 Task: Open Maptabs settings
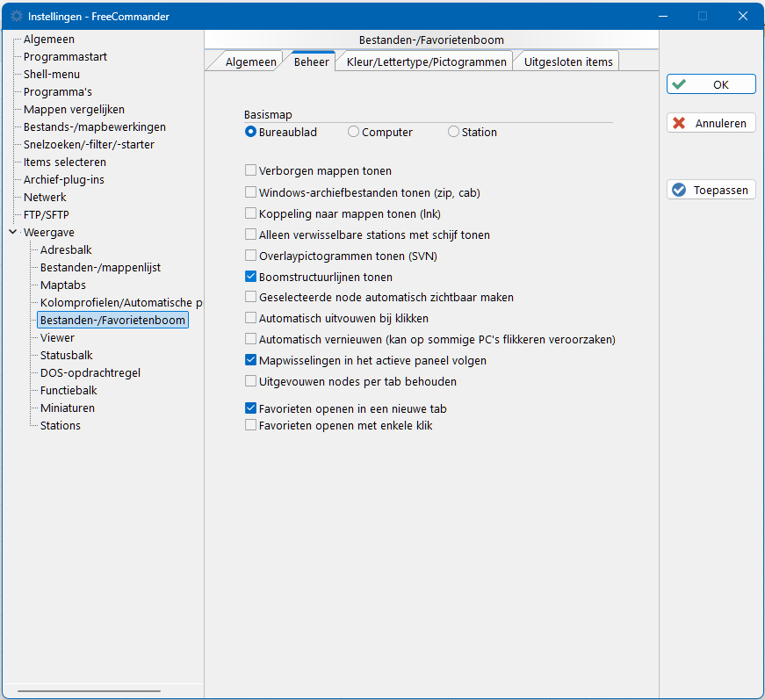63,285
